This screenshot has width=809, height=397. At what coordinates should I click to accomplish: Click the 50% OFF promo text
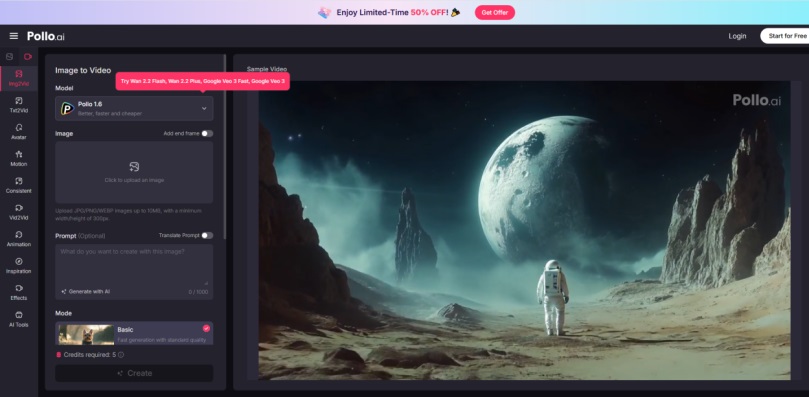[428, 12]
